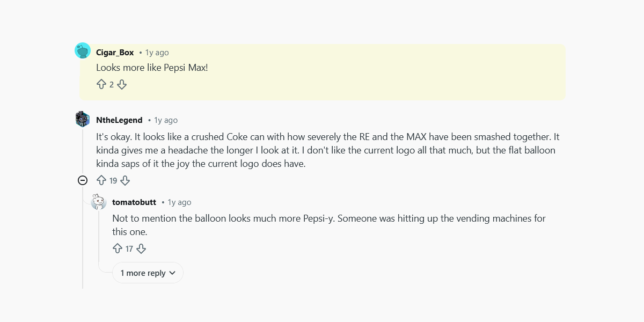Collapse NtheLegend's comment thread
This screenshot has height=322, width=644.
tap(83, 180)
